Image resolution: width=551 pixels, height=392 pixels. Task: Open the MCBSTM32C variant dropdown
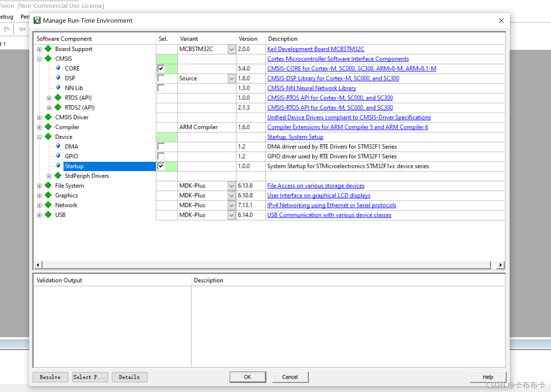232,49
